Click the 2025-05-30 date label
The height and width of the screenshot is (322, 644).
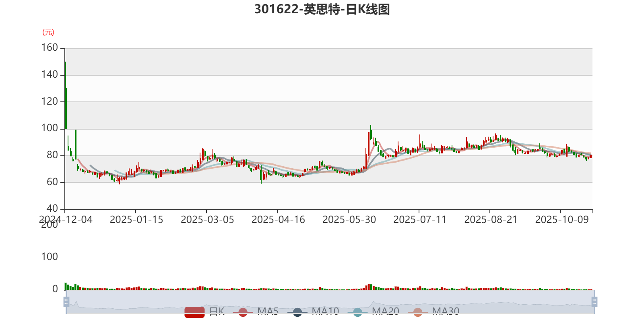(x=349, y=220)
